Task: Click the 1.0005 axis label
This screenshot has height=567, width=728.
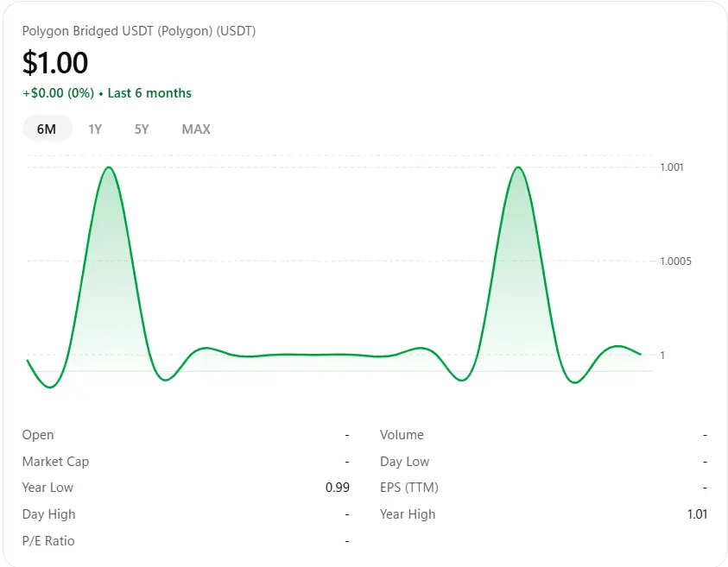Action: point(675,261)
